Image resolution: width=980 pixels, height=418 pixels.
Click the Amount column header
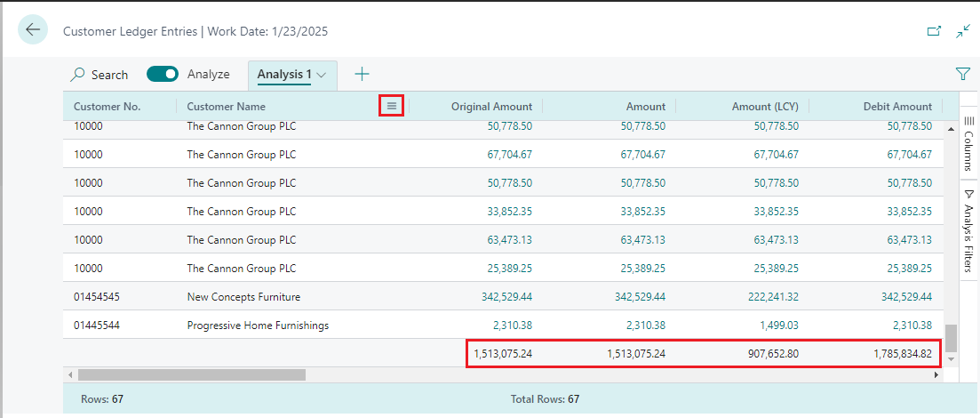646,107
